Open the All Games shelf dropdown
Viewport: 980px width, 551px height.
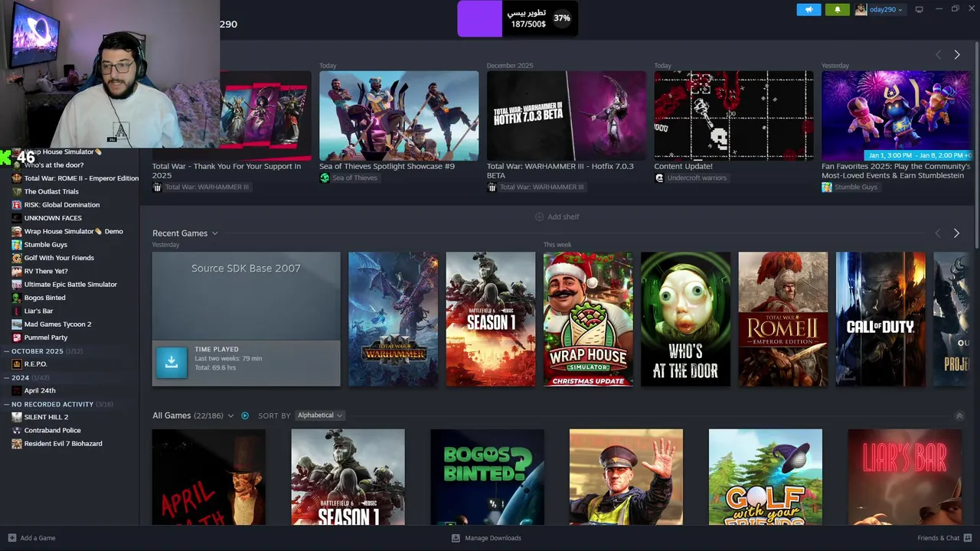pyautogui.click(x=230, y=416)
